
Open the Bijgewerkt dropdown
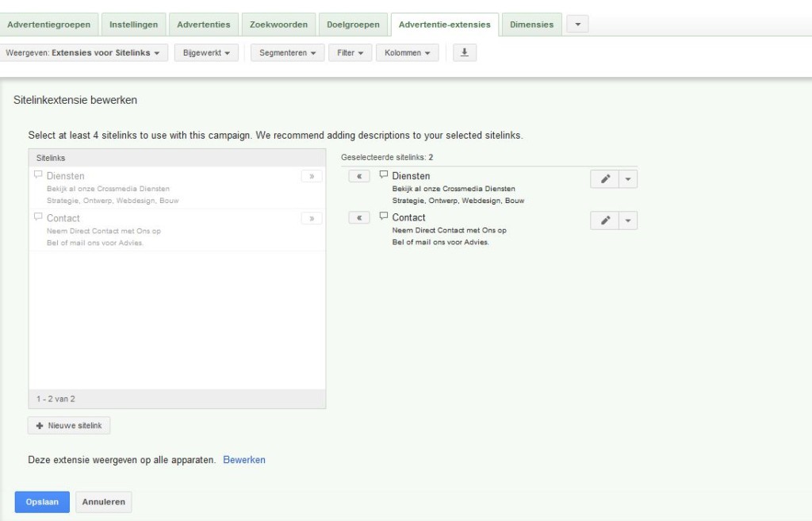pyautogui.click(x=206, y=53)
